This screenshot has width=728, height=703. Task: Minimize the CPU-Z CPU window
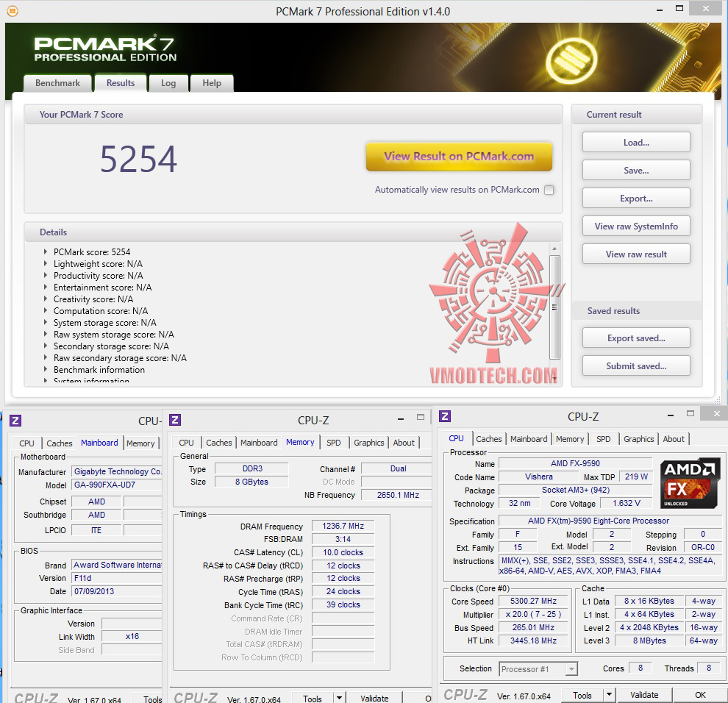[670, 415]
